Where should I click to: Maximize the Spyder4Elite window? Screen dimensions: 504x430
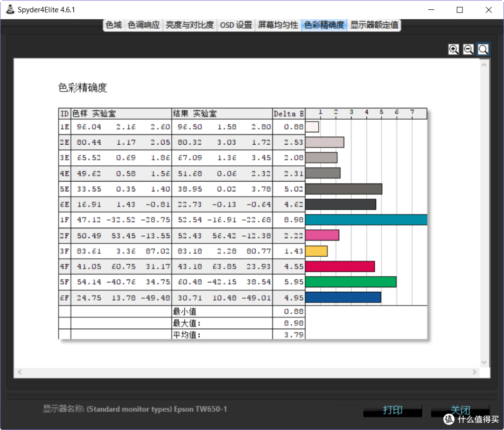(x=460, y=10)
